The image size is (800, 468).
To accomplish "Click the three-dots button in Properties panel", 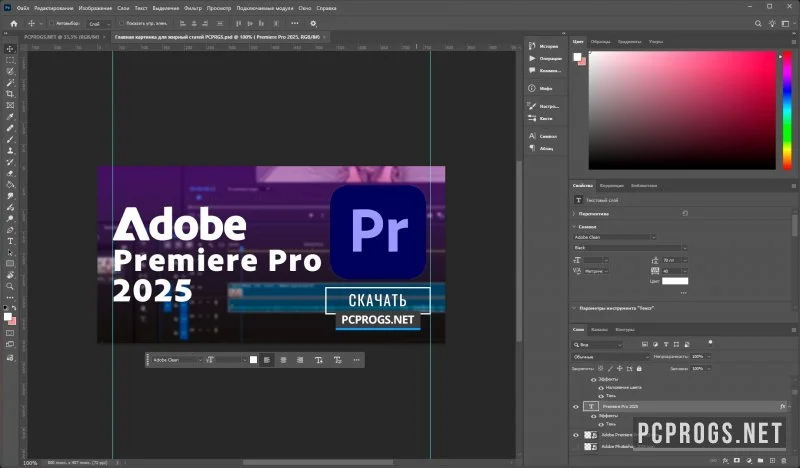I will pos(683,293).
